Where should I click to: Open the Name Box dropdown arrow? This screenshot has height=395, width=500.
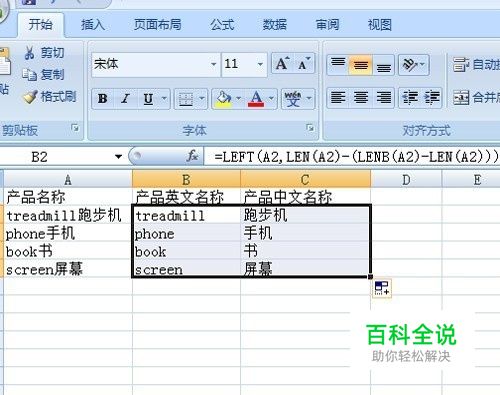click(118, 157)
